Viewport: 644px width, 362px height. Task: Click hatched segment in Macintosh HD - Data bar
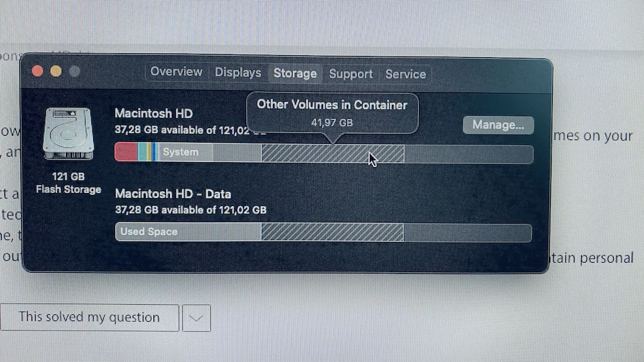click(x=332, y=233)
